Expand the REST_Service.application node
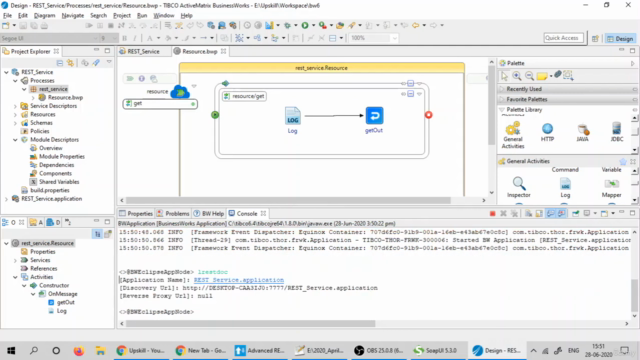640x360 pixels. [x=6, y=199]
